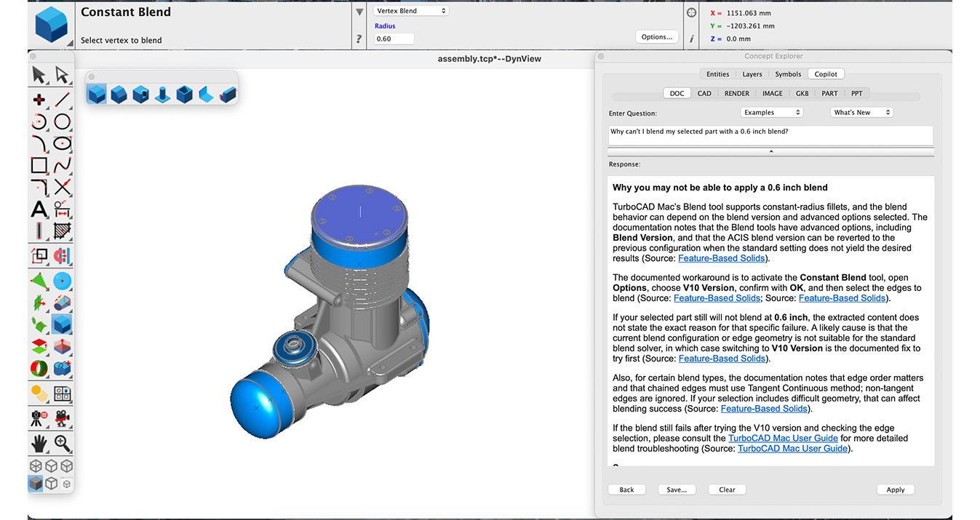
Task: Enable the shaded gray cube display mode
Action: pyautogui.click(x=36, y=483)
